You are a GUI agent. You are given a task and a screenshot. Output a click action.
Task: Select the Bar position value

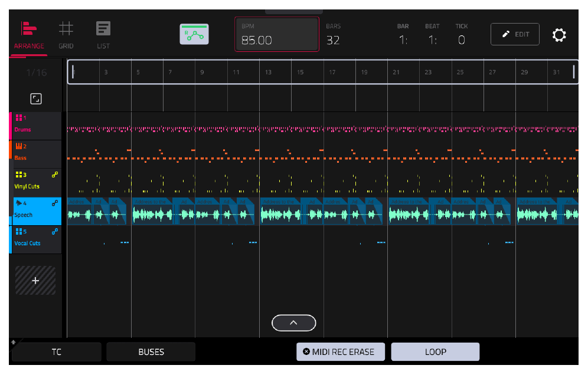(x=403, y=40)
